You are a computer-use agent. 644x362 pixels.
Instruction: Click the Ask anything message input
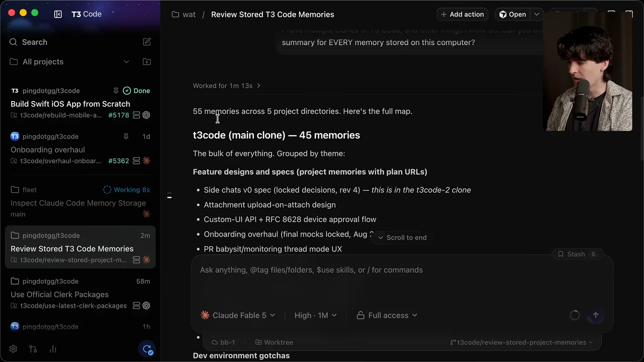[402, 282]
